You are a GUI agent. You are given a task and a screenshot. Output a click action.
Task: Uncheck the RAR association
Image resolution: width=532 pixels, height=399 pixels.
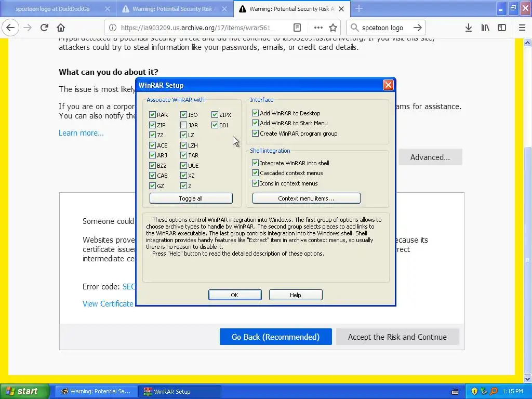click(x=152, y=115)
